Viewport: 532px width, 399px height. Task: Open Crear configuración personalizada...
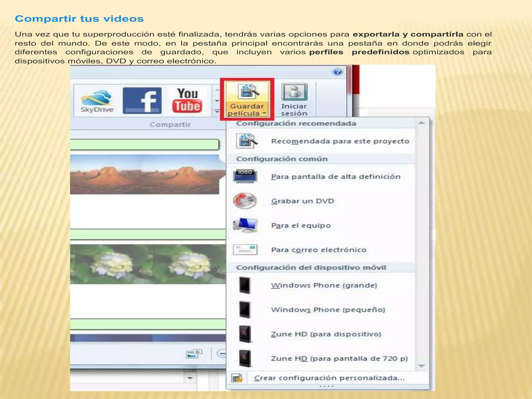[328, 378]
